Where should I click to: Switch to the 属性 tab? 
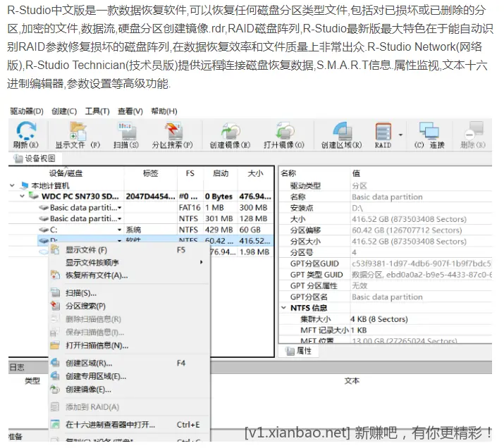(300, 351)
